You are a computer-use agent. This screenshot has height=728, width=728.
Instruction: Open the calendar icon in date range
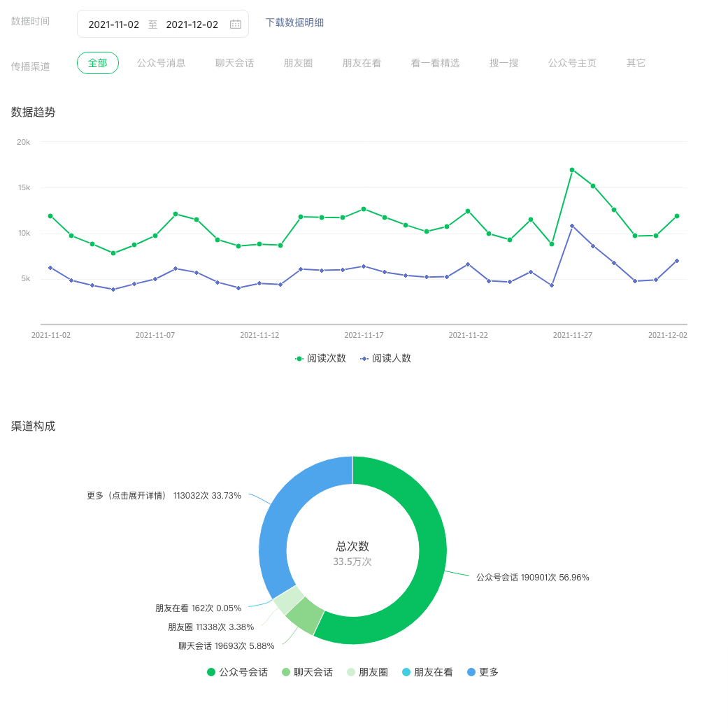click(x=236, y=24)
